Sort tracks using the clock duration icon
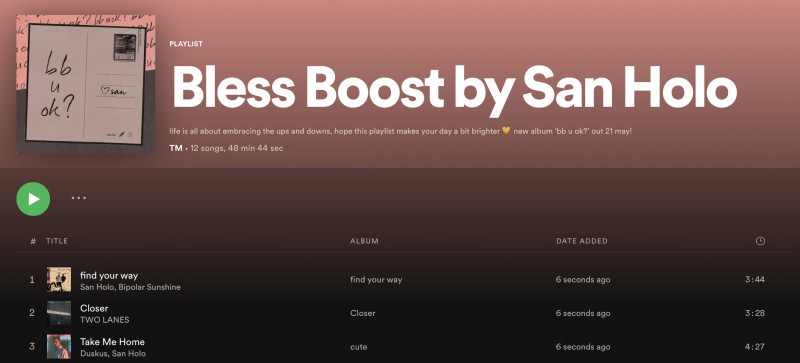 (760, 241)
